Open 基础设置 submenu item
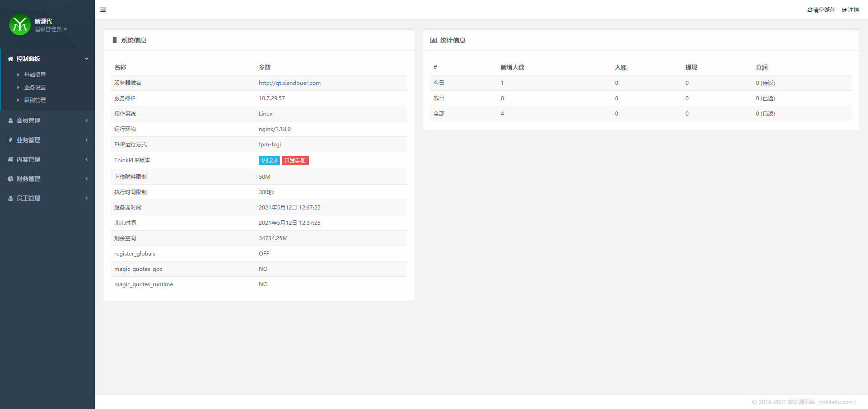This screenshot has width=868, height=409. click(35, 75)
